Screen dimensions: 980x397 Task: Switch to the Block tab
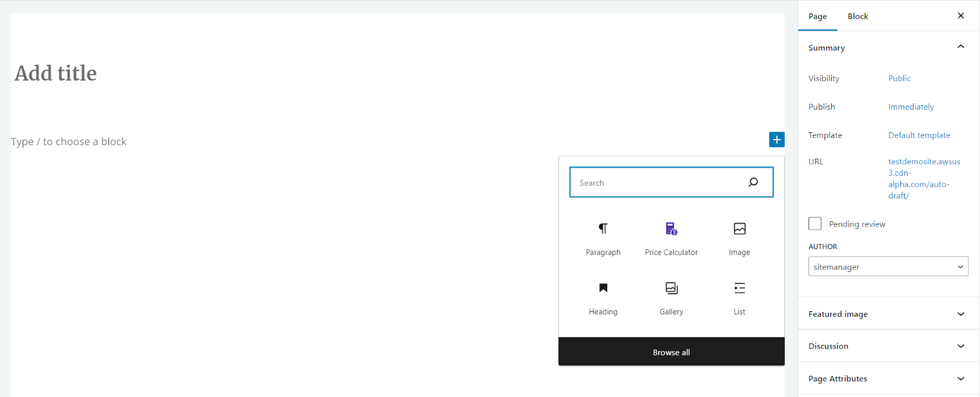858,16
